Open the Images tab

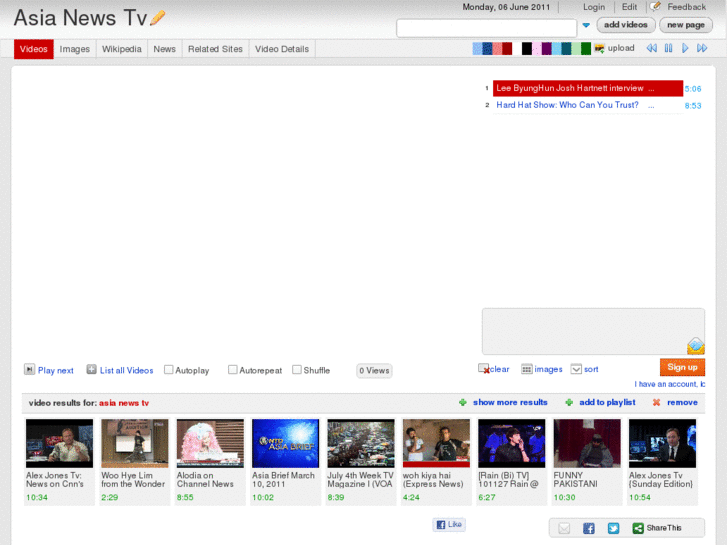point(75,49)
